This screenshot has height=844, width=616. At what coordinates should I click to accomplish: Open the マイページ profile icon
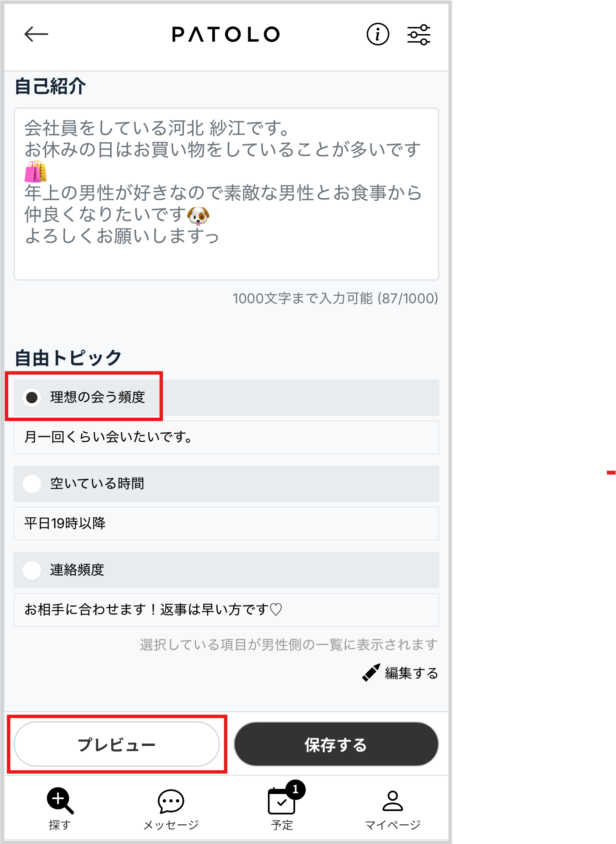[x=393, y=800]
